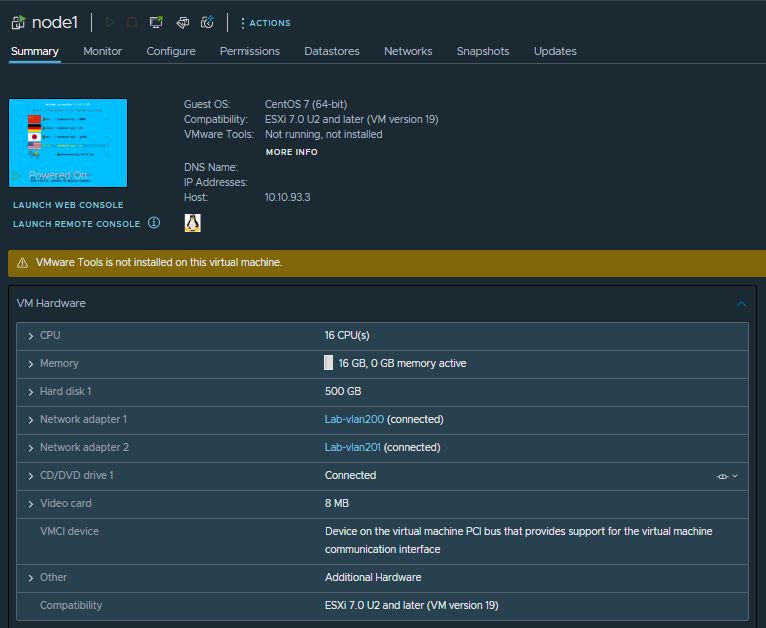Open the Actions menu

pyautogui.click(x=265, y=23)
